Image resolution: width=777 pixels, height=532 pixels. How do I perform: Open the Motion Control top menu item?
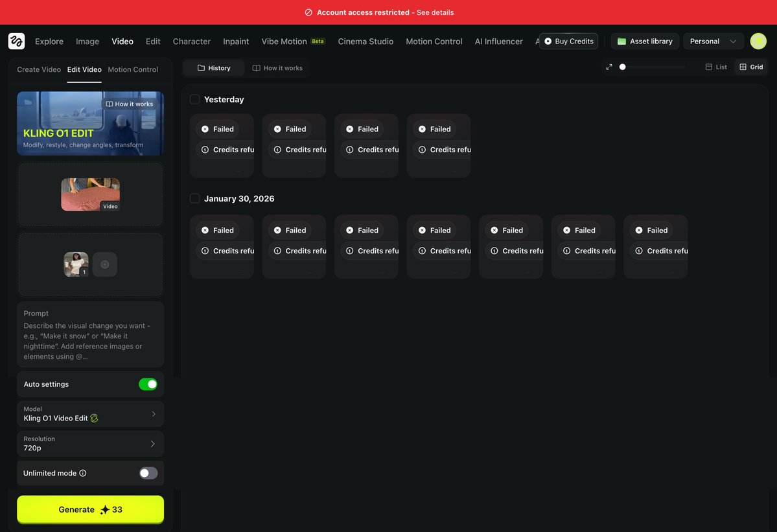click(x=434, y=41)
